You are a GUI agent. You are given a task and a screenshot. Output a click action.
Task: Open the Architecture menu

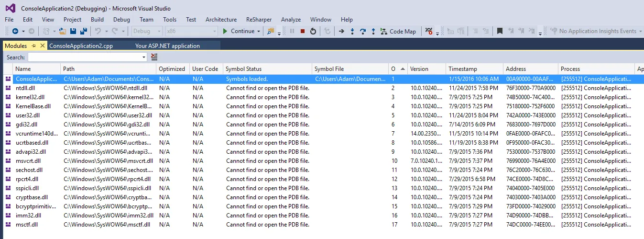pyautogui.click(x=221, y=20)
